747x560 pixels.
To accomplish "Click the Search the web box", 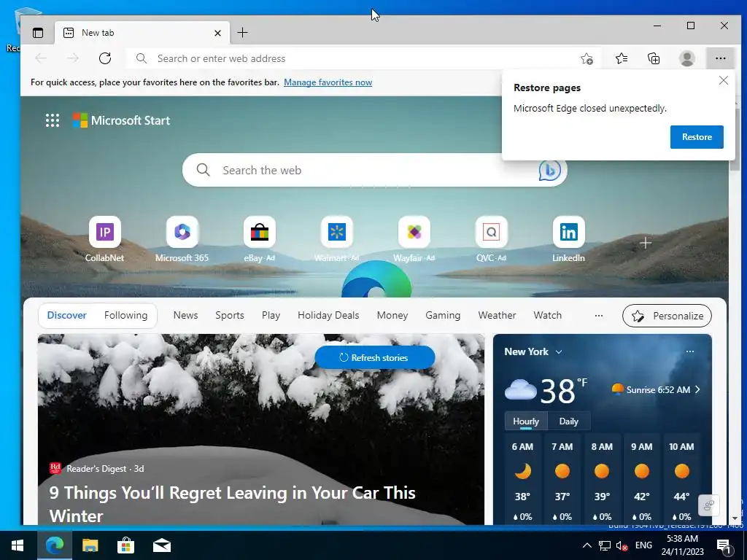I will pos(374,170).
